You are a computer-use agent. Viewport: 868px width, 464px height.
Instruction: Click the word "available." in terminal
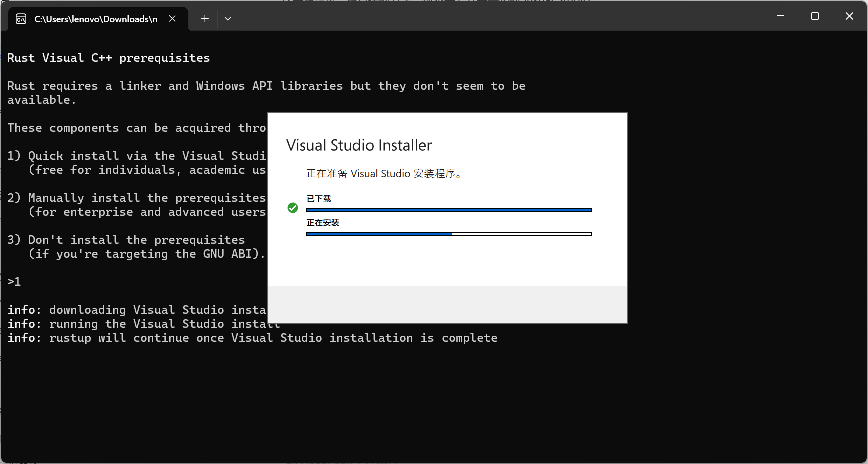42,100
